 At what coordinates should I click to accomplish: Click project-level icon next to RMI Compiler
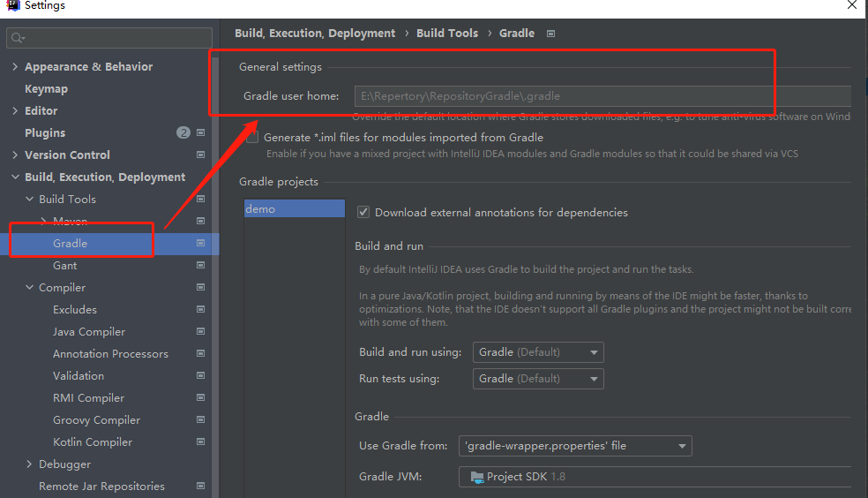click(200, 397)
